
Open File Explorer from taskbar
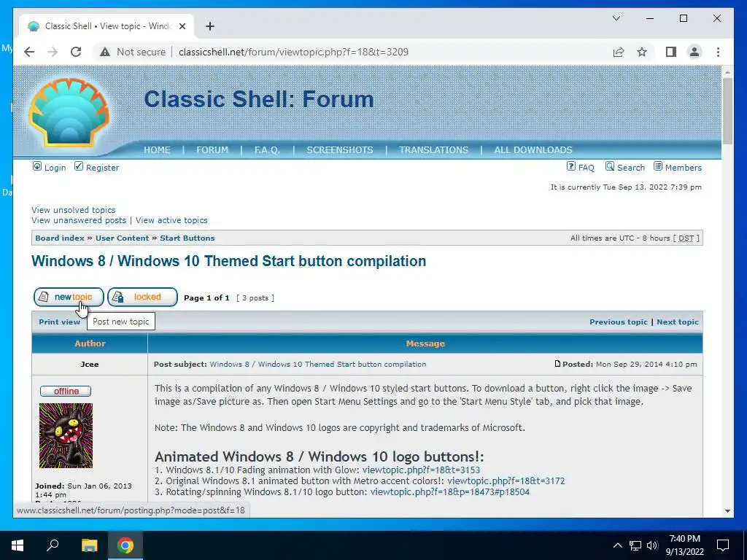click(x=90, y=545)
